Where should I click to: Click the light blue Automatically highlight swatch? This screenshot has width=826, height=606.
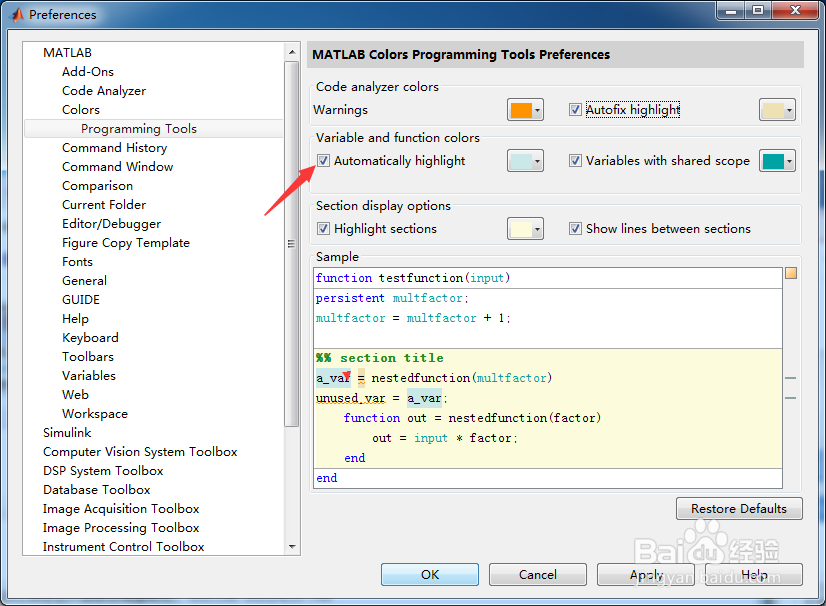tap(521, 161)
